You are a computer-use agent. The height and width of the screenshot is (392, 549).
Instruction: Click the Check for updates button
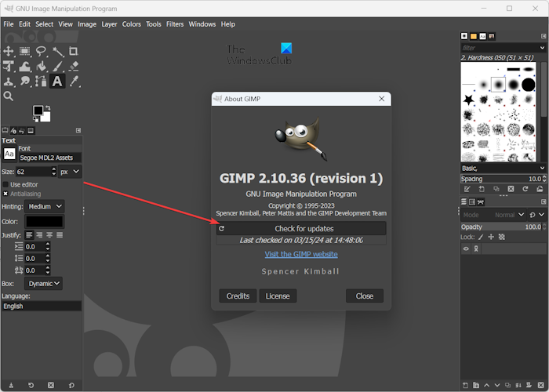[x=301, y=229]
